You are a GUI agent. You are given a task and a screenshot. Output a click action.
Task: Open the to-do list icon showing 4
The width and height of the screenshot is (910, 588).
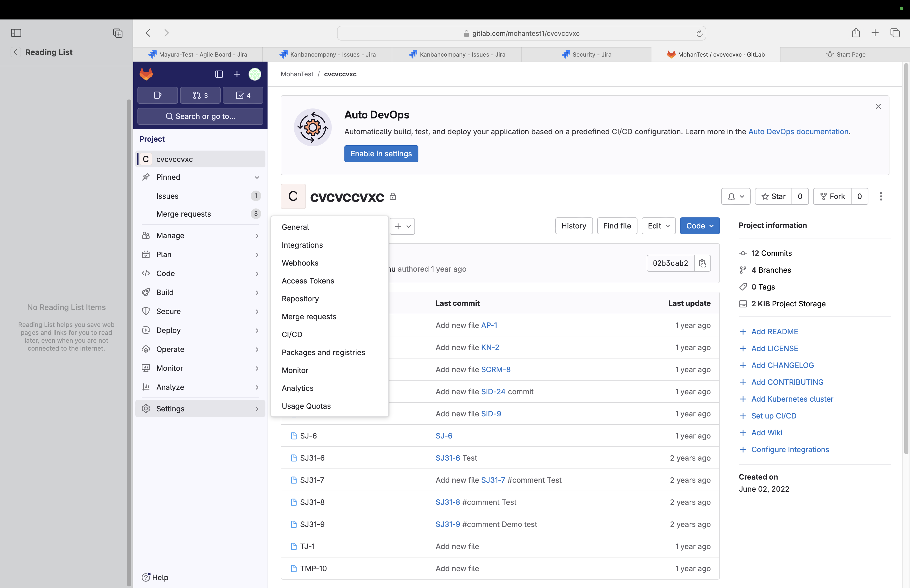[243, 95]
